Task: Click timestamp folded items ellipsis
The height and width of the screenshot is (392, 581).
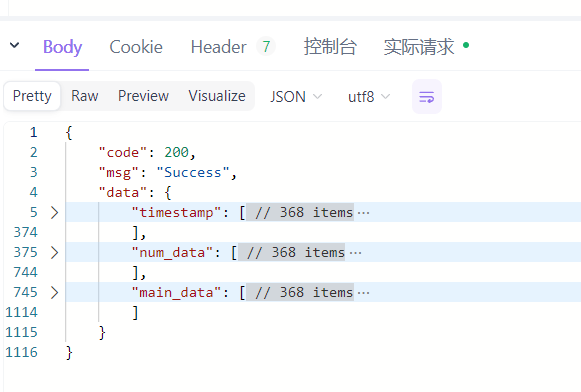Action: [363, 213]
